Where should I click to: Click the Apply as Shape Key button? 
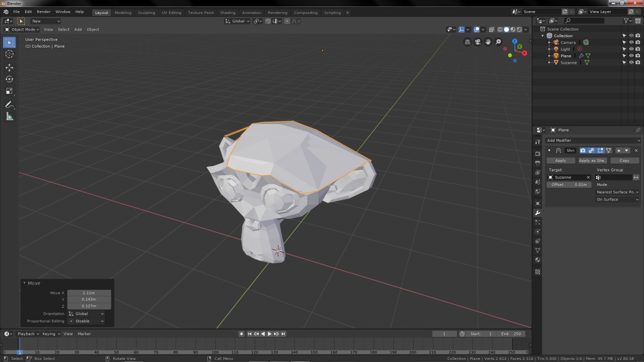(592, 160)
